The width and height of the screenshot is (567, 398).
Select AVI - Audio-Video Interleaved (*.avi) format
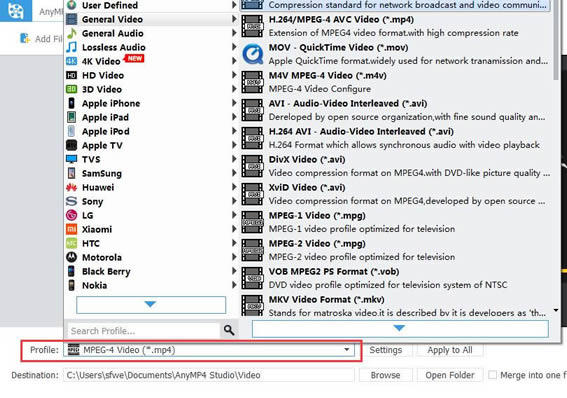point(396,110)
